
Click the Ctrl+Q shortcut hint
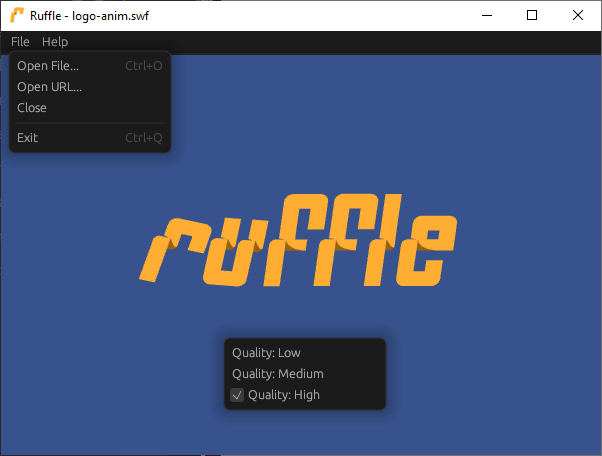pos(143,138)
